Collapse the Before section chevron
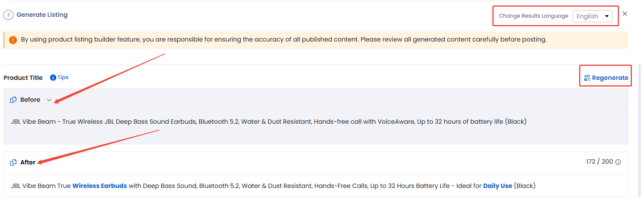Image resolution: width=644 pixels, height=204 pixels. [49, 100]
